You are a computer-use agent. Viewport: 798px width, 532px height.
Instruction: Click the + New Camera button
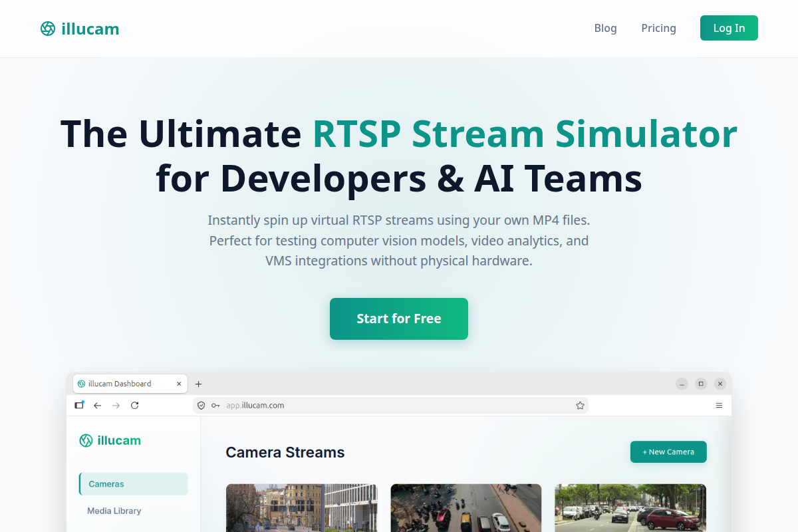(668, 452)
